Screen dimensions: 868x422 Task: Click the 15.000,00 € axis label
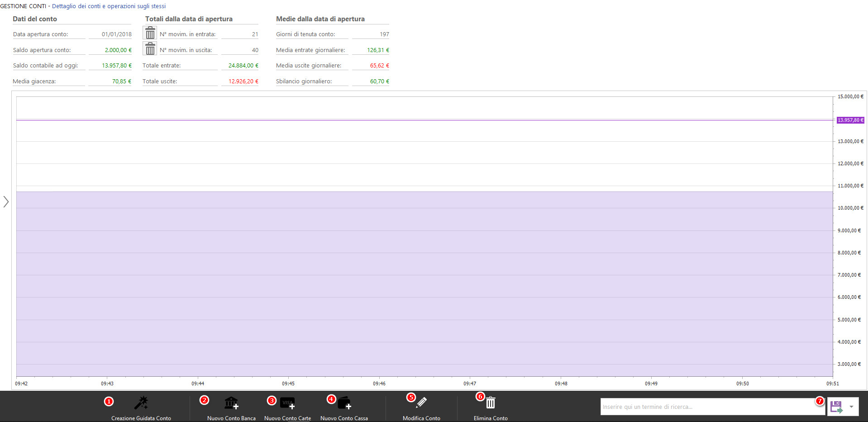click(x=850, y=96)
